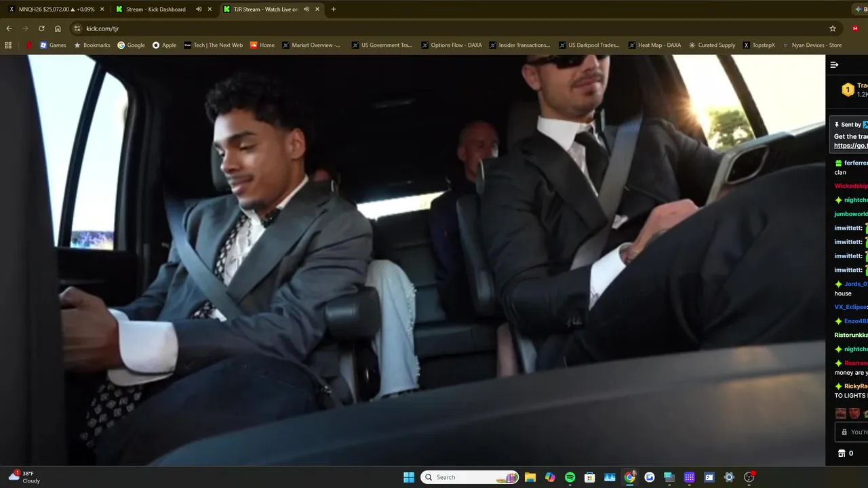
Task: Click username Ristorunkka in chat
Action: pos(851,335)
